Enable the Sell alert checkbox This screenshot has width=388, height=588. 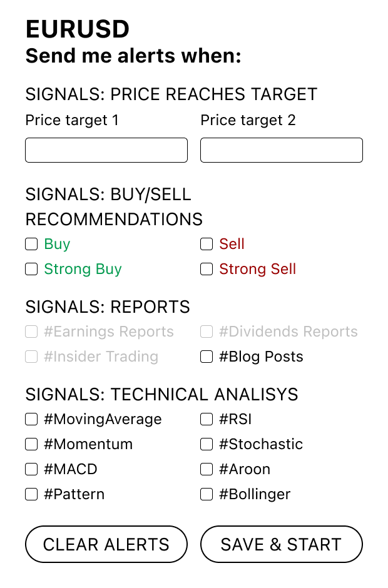pyautogui.click(x=207, y=244)
